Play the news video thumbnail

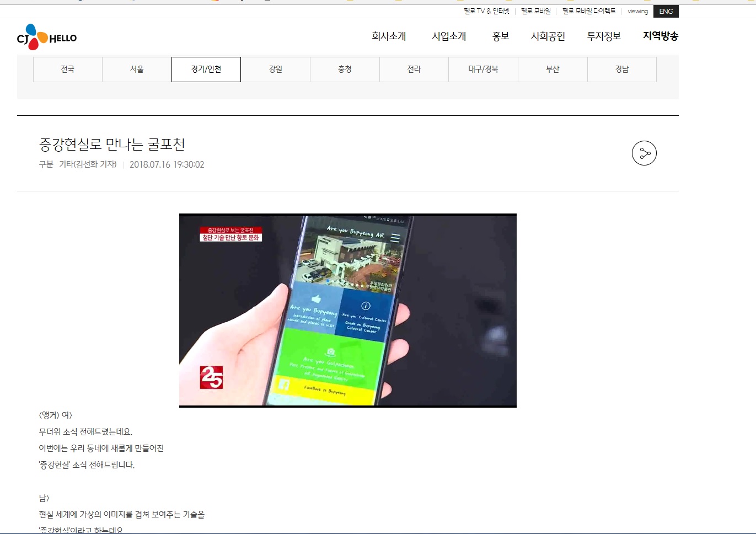click(348, 311)
